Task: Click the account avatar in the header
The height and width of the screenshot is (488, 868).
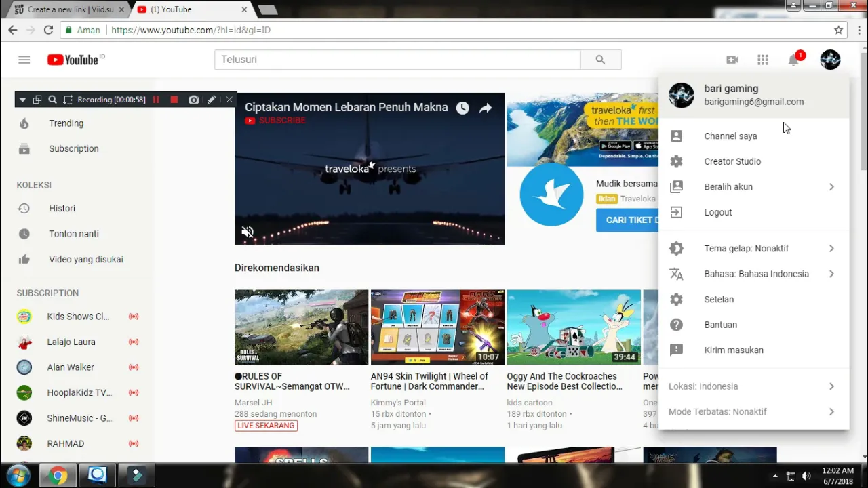Action: click(x=830, y=60)
